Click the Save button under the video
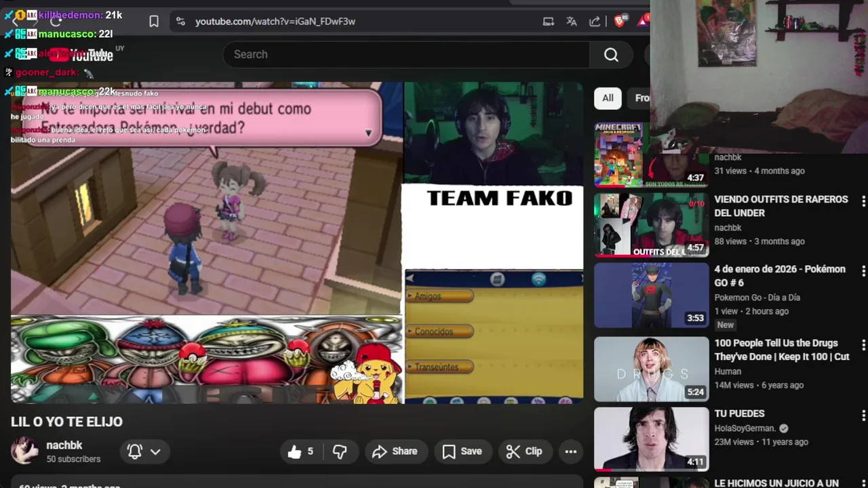Viewport: 868px width, 488px height. point(462,451)
